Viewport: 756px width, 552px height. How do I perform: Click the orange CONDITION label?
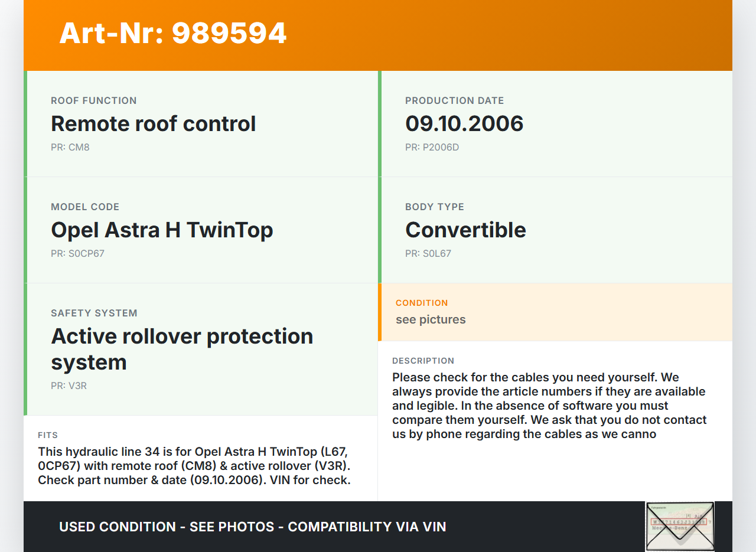tap(422, 303)
